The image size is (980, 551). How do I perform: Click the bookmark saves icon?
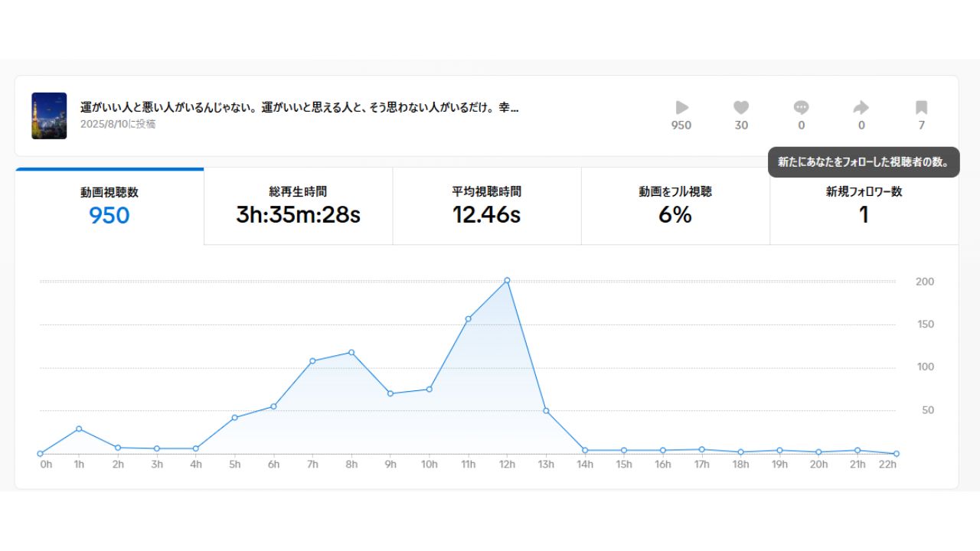(x=921, y=108)
